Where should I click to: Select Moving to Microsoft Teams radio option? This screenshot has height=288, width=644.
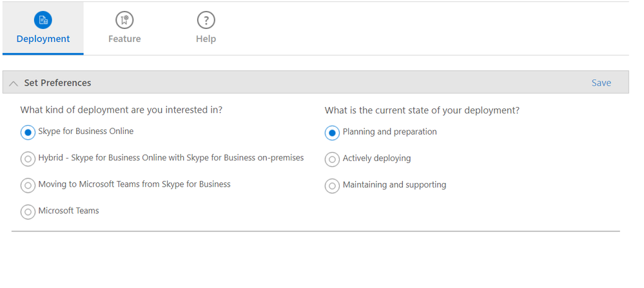(x=28, y=185)
